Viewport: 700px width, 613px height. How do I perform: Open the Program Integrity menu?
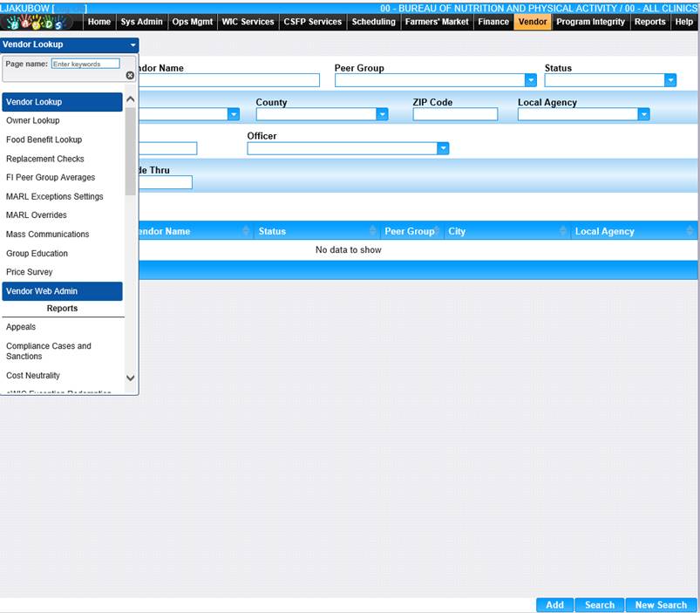click(590, 22)
